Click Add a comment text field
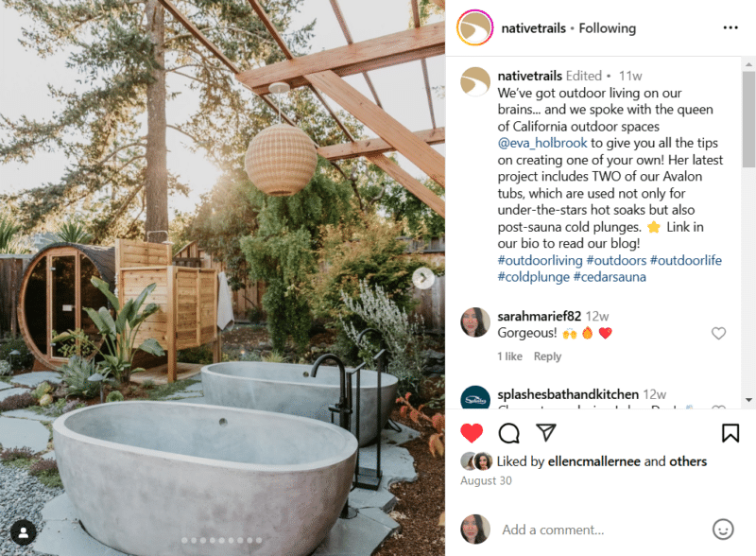The width and height of the screenshot is (756, 556). (x=601, y=530)
